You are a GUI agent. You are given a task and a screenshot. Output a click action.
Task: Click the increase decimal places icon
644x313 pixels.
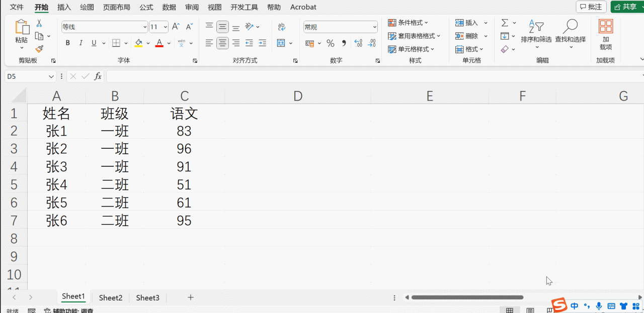point(358,44)
